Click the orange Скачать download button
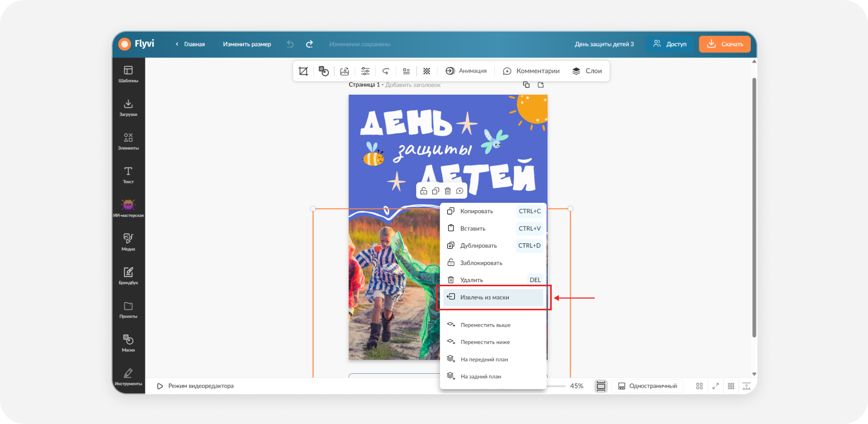The image size is (868, 424). coord(725,44)
